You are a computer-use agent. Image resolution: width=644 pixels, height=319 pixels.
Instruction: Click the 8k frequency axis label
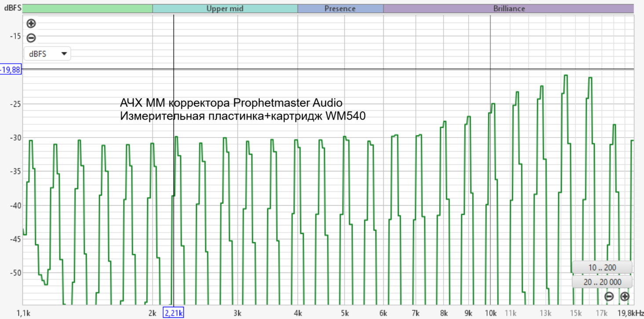point(444,313)
